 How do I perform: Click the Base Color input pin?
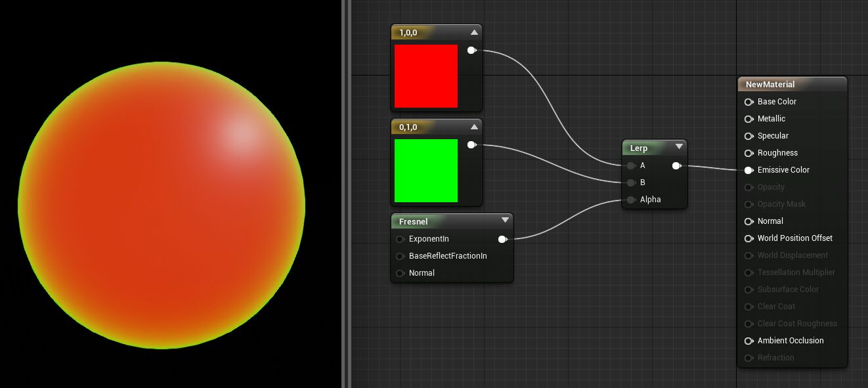click(x=749, y=102)
